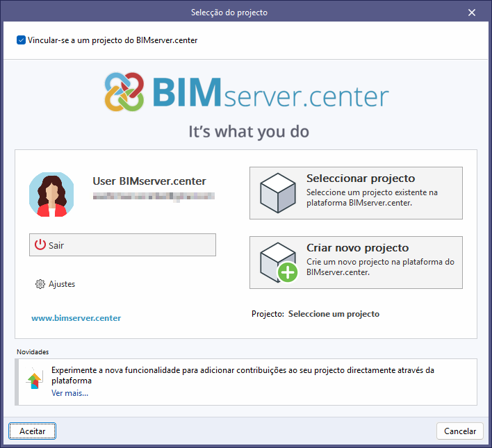Click the User BIMserver.center name text

click(x=149, y=181)
